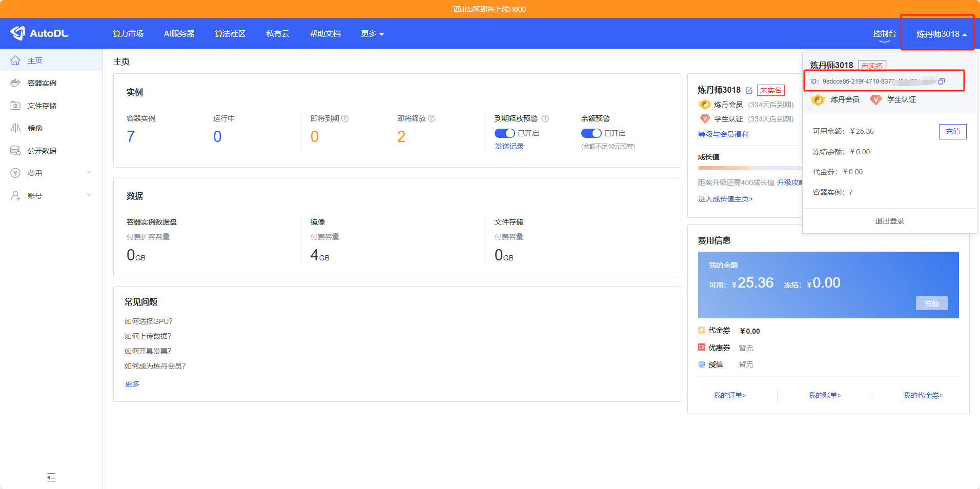Open 帮助文档 in top navigation
Viewport: 980px width, 489px height.
pos(325,34)
